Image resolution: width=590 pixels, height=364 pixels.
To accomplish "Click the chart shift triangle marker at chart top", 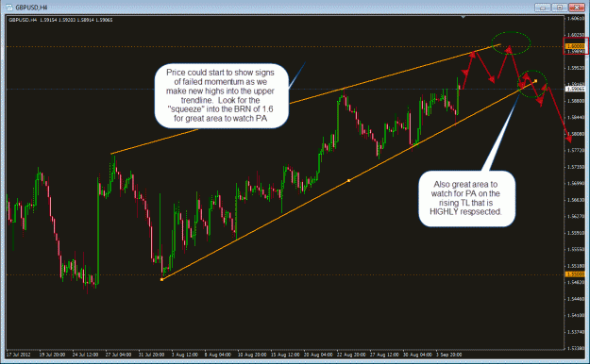I will point(464,17).
